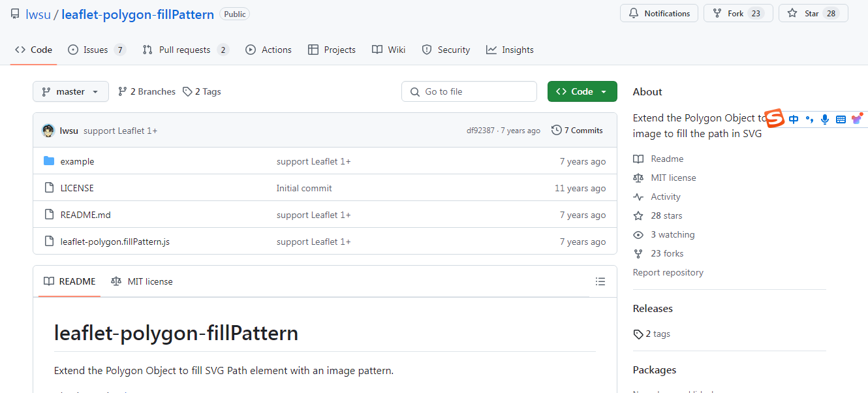Open the Wiki tab
The height and width of the screenshot is (393, 868).
click(x=388, y=50)
